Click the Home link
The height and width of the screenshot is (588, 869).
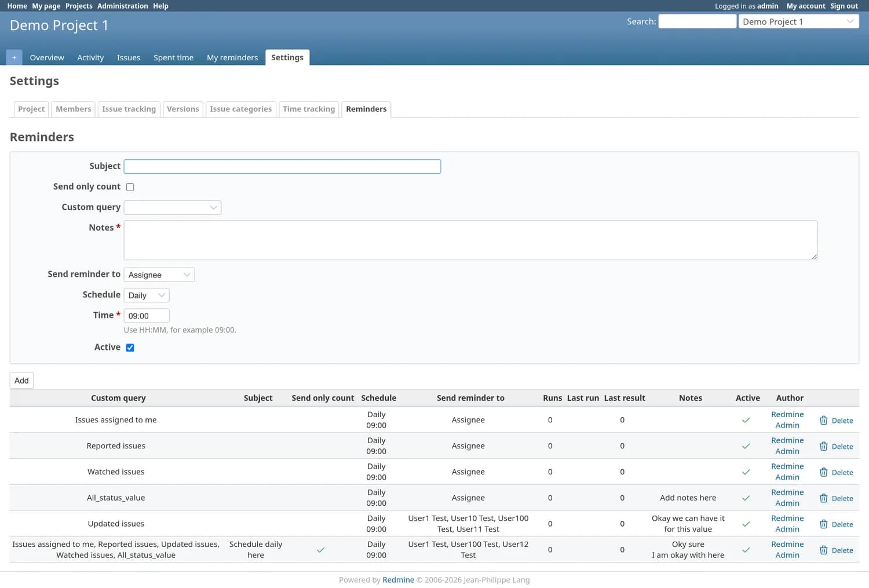click(x=17, y=6)
